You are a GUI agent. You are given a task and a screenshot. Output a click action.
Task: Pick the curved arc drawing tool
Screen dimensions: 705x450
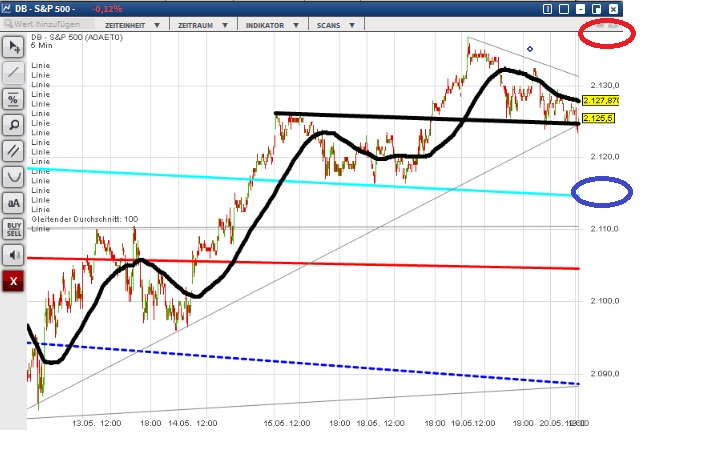click(13, 177)
